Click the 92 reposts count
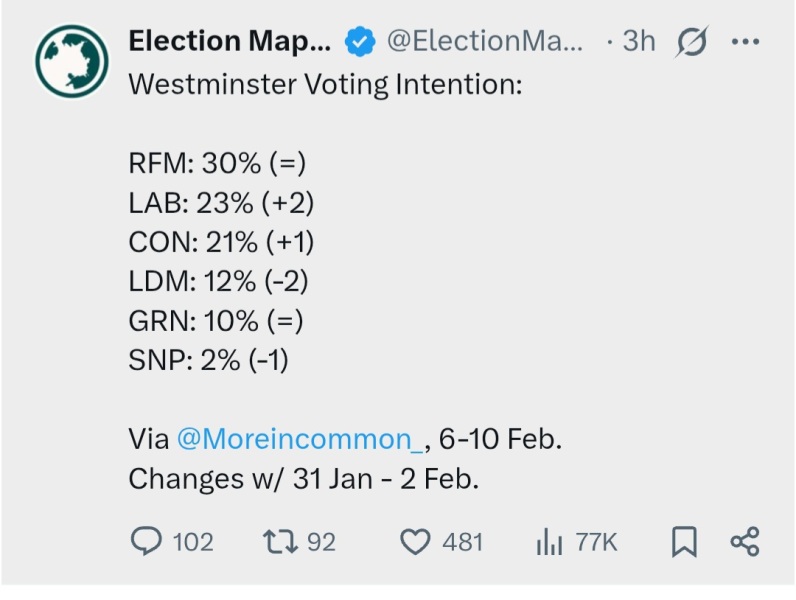The height and width of the screenshot is (600, 796). pyautogui.click(x=321, y=542)
